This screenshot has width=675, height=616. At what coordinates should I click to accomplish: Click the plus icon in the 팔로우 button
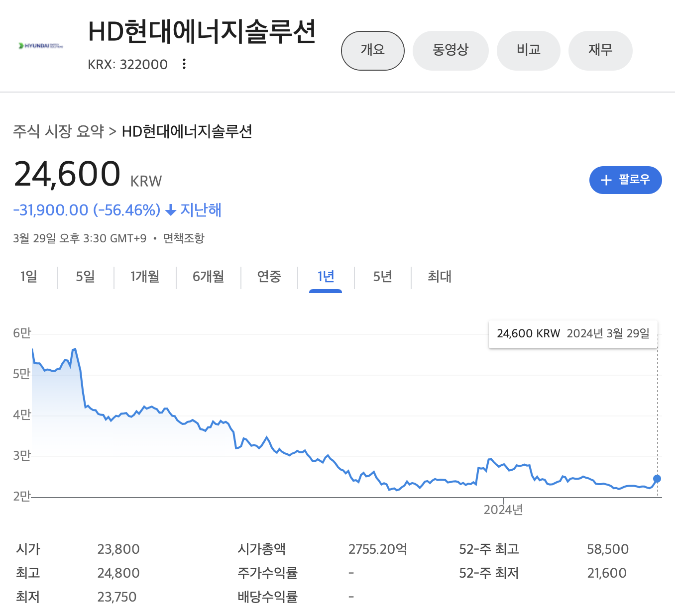tap(606, 180)
